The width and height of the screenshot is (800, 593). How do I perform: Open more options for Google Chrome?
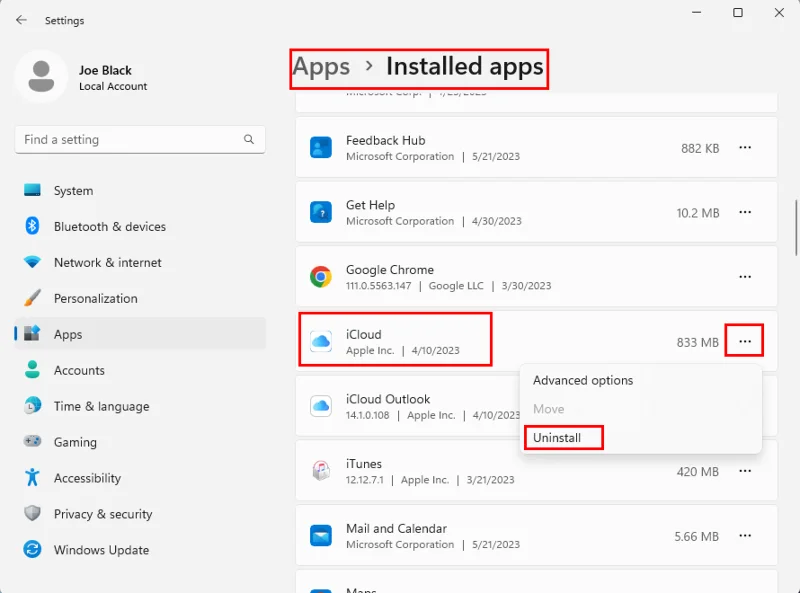point(745,277)
